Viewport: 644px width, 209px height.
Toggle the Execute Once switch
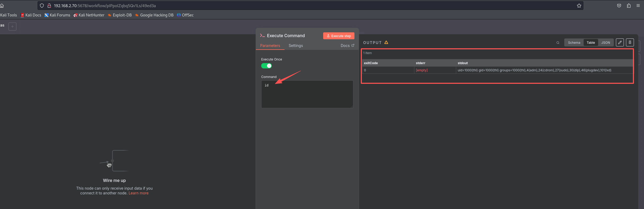click(x=267, y=66)
